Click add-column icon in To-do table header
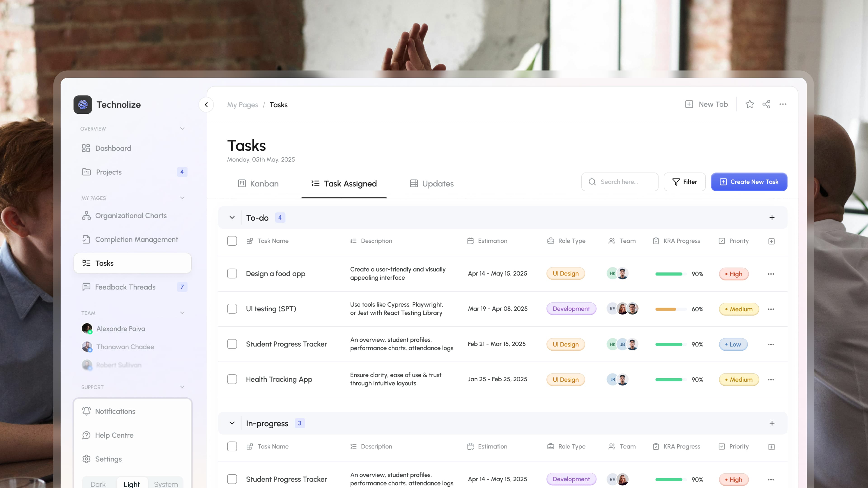The image size is (868, 488). click(771, 241)
